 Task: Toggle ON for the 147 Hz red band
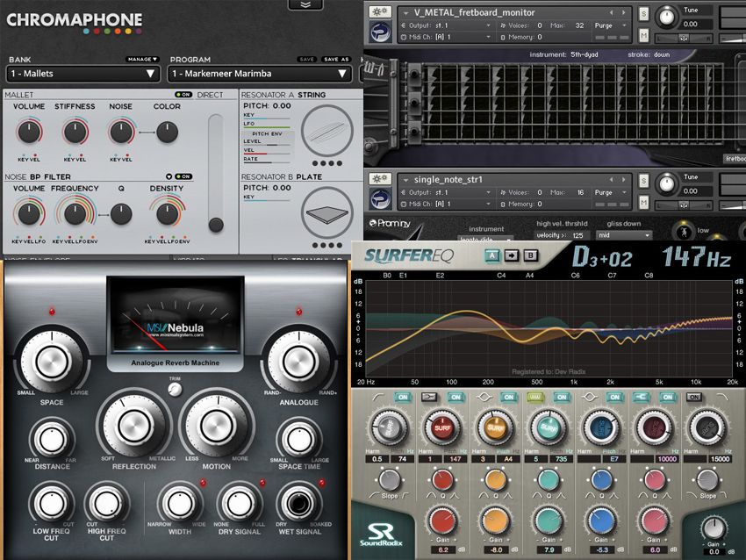click(x=455, y=397)
